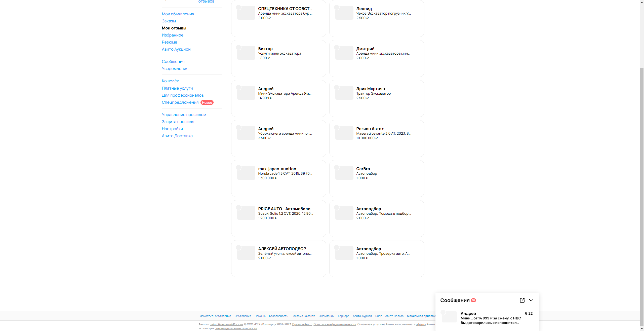644x331 pixels.
Task: Go to Мои объявления section
Action: [x=178, y=14]
